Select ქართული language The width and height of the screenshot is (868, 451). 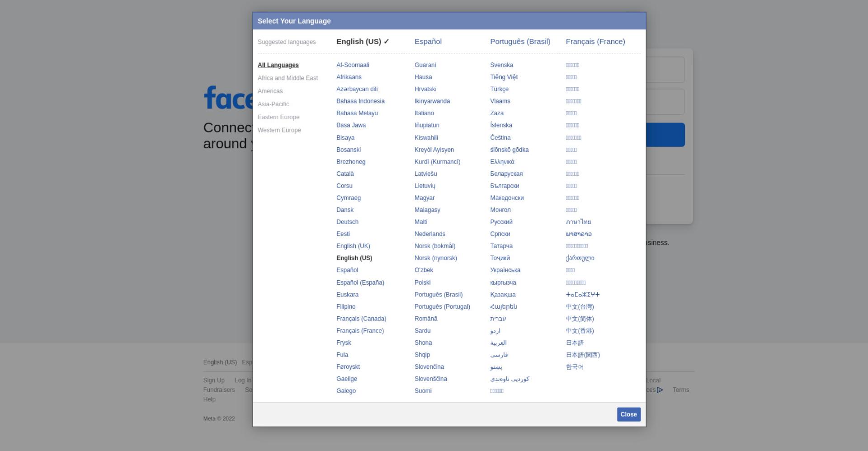[x=580, y=258]
